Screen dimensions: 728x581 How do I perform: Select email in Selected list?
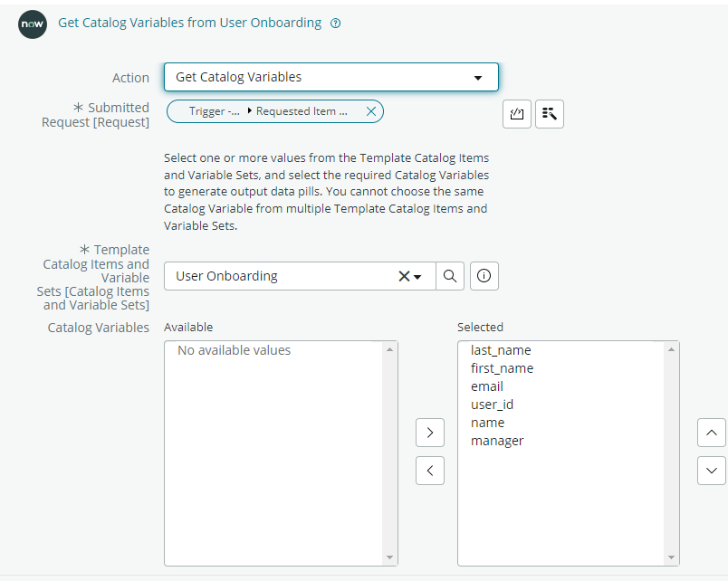pos(486,386)
